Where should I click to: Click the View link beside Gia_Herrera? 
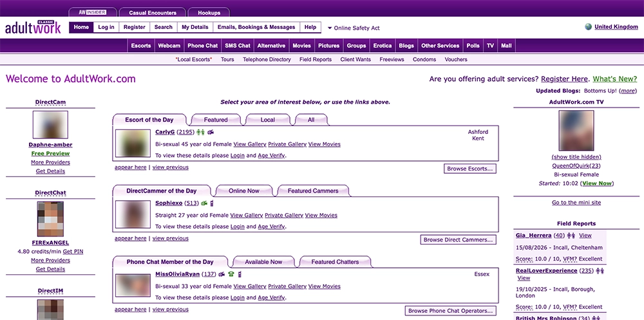(x=585, y=236)
